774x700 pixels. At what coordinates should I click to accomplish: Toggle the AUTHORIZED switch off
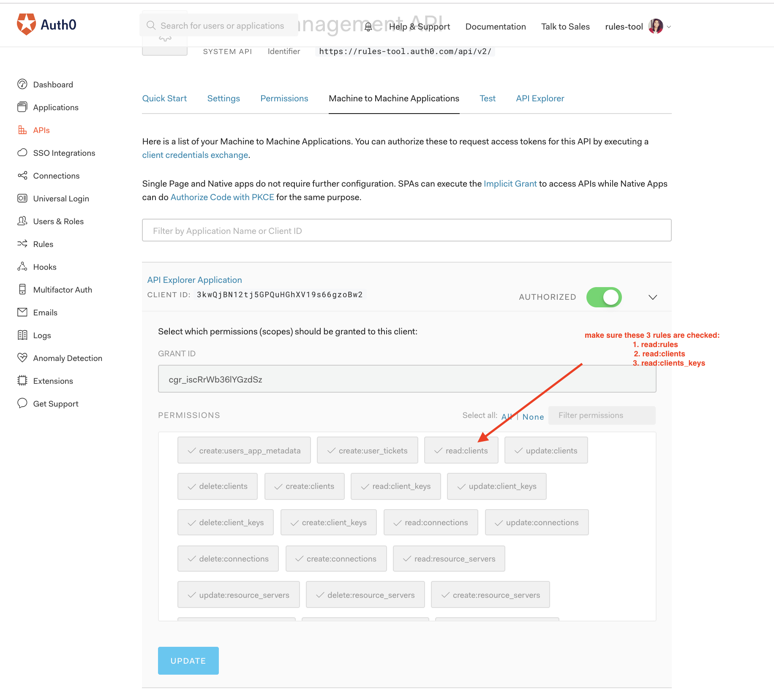click(604, 297)
